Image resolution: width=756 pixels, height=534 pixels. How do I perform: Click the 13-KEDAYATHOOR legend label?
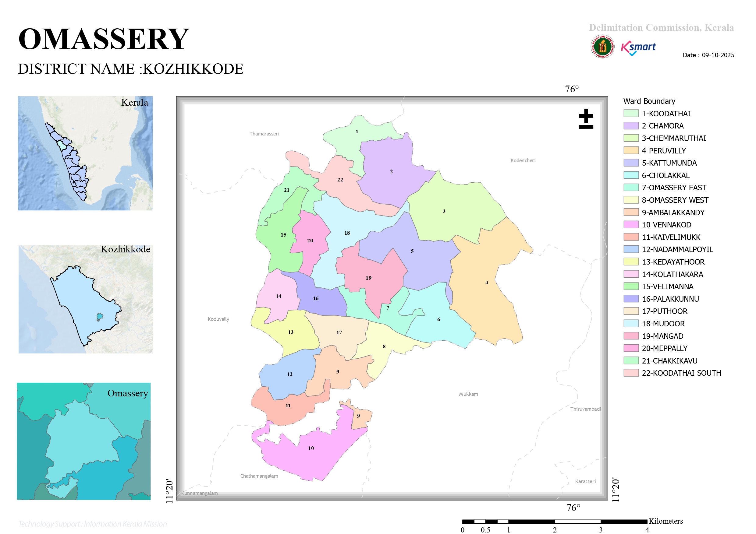[x=673, y=262]
